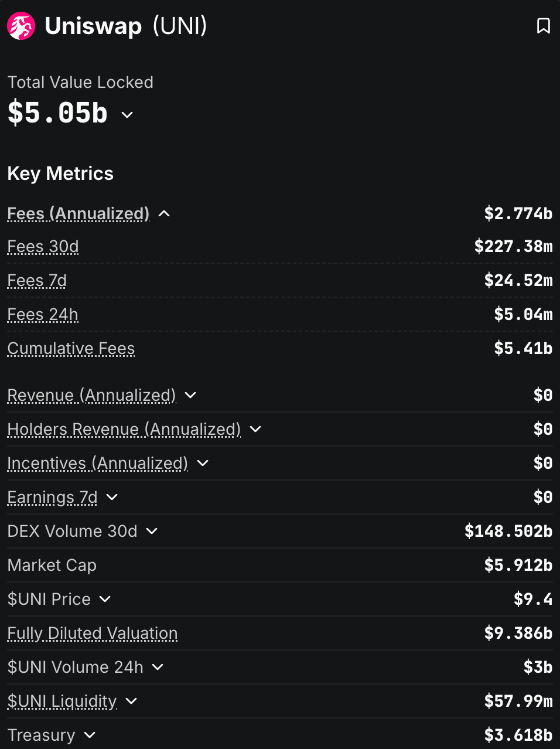Expand the $UNI Price row
Screen dimensions: 560x749
point(105,600)
